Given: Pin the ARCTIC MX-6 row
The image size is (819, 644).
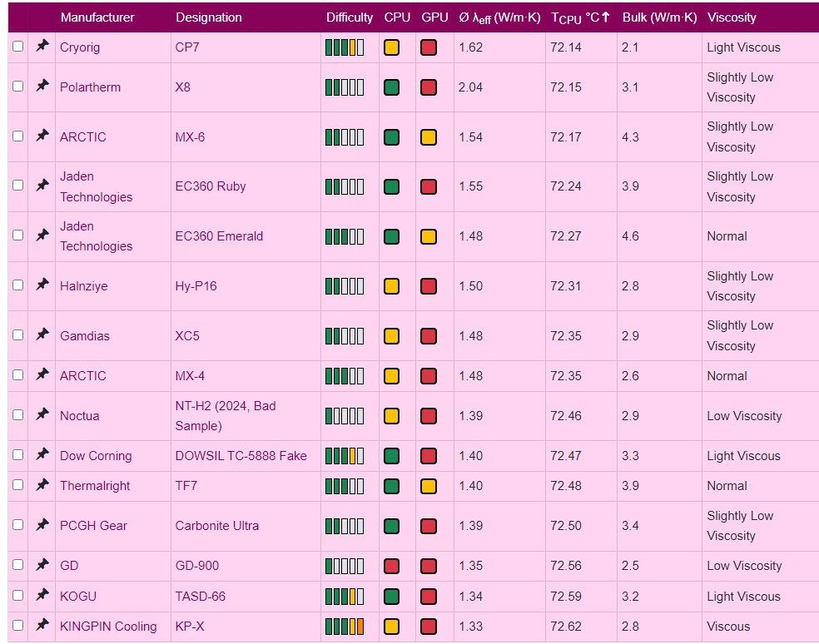Looking at the screenshot, I should (x=42, y=136).
